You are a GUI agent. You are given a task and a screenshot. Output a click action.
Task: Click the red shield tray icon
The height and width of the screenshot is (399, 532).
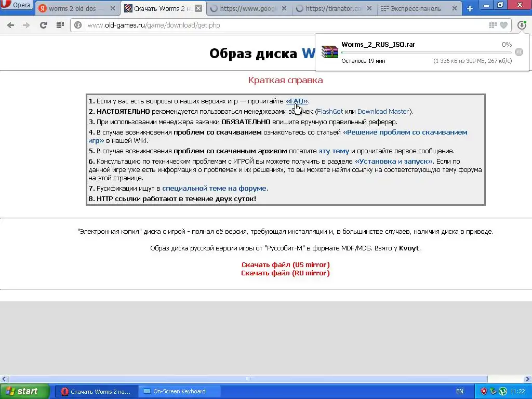[x=484, y=392]
